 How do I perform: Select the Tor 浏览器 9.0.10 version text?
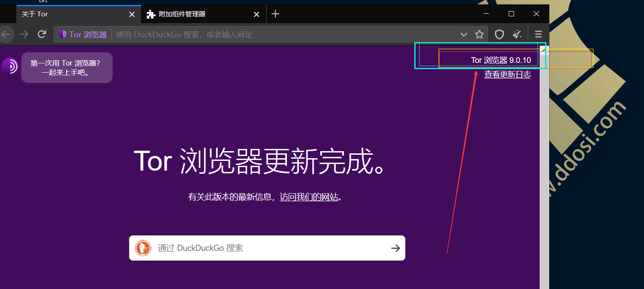501,60
